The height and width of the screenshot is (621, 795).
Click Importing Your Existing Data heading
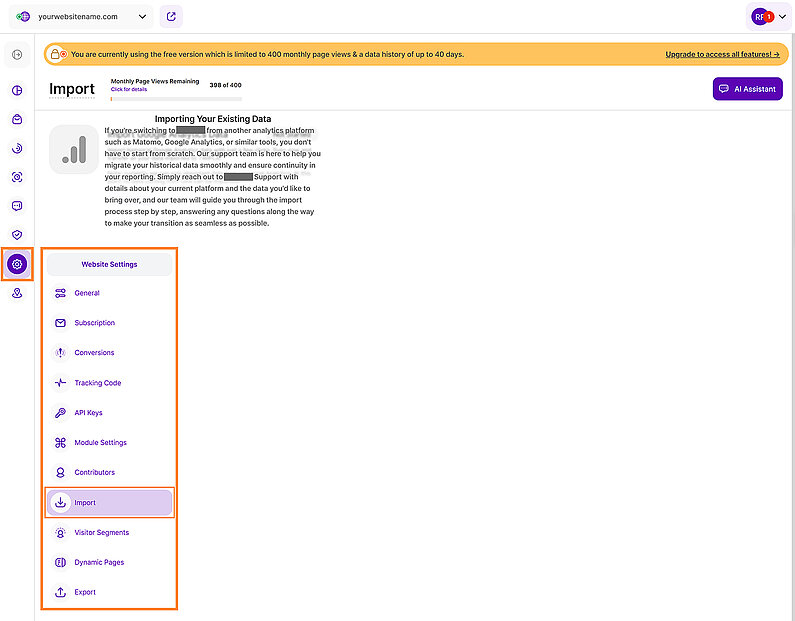pyautogui.click(x=213, y=119)
